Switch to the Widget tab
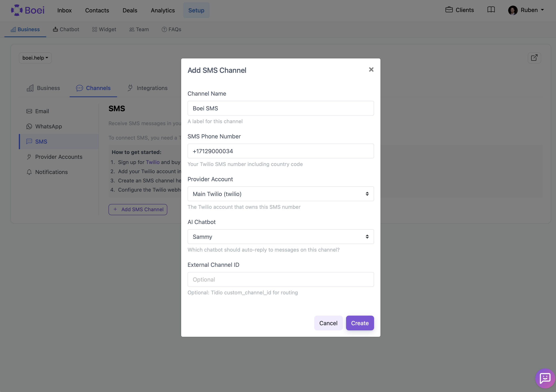This screenshot has width=556, height=392. pyautogui.click(x=104, y=30)
